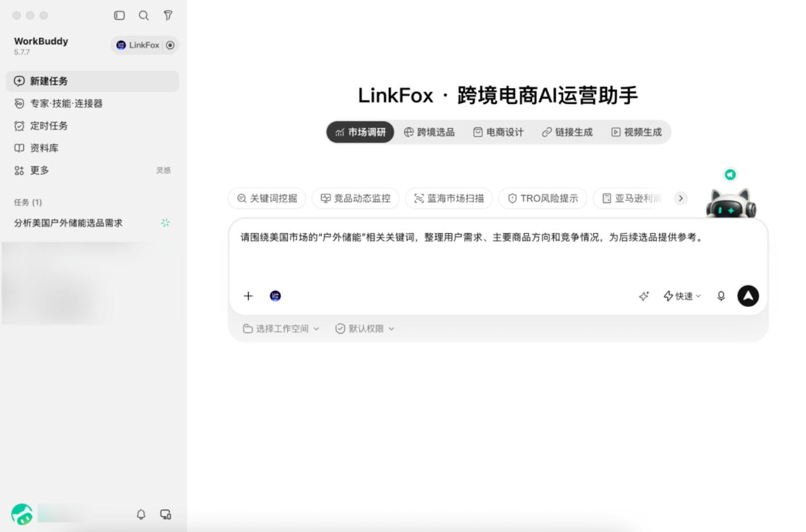Open the 快速 mode dropdown
The width and height of the screenshot is (806, 532).
(682, 296)
